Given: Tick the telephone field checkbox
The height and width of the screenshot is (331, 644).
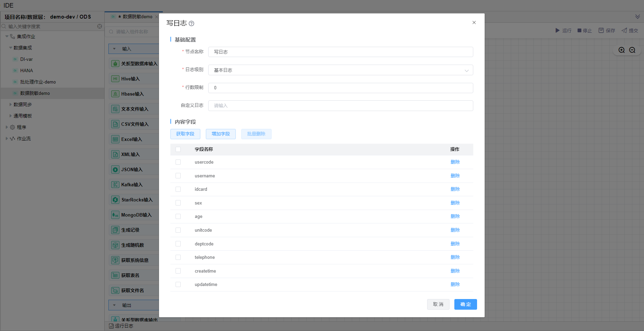Looking at the screenshot, I should click(x=178, y=257).
